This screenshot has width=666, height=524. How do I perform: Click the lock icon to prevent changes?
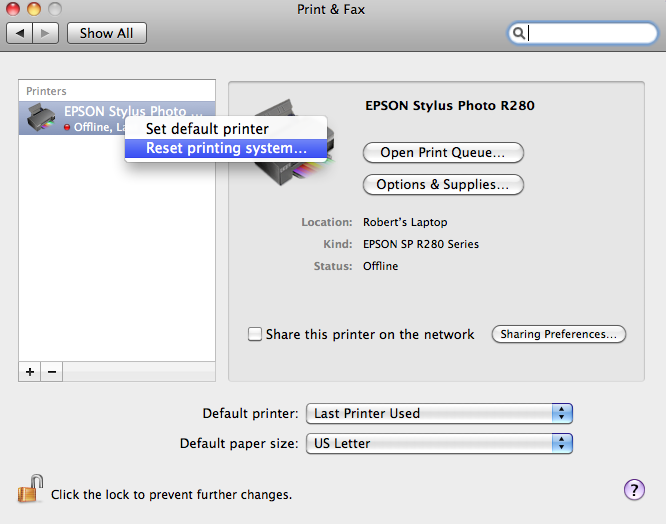tap(29, 489)
